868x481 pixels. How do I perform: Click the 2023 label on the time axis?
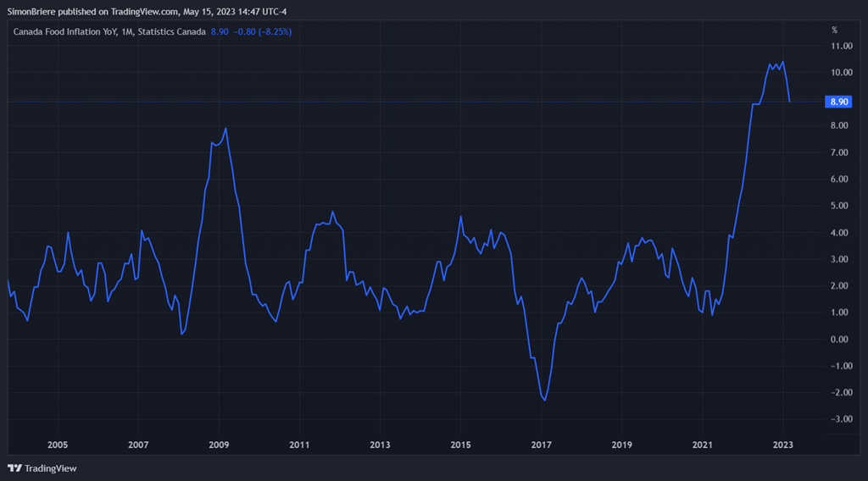click(782, 445)
